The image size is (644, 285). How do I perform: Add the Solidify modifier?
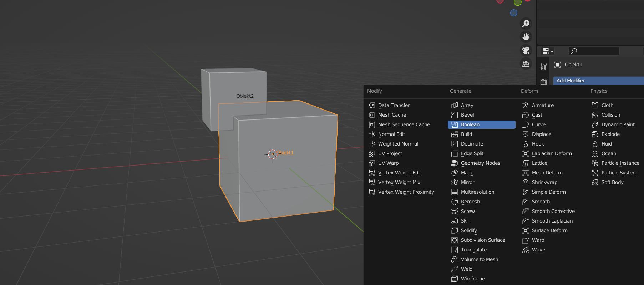[x=468, y=230]
